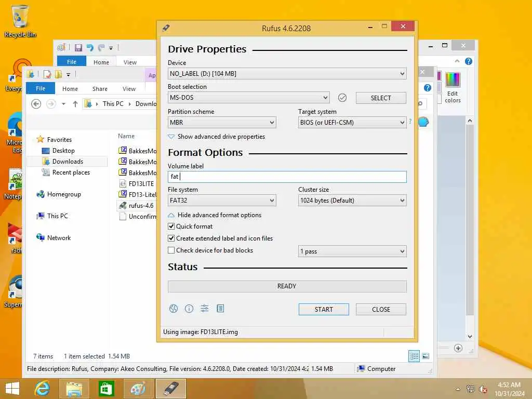532x399 pixels.
Task: Toggle Create extended label and icon files
Action: (171, 238)
